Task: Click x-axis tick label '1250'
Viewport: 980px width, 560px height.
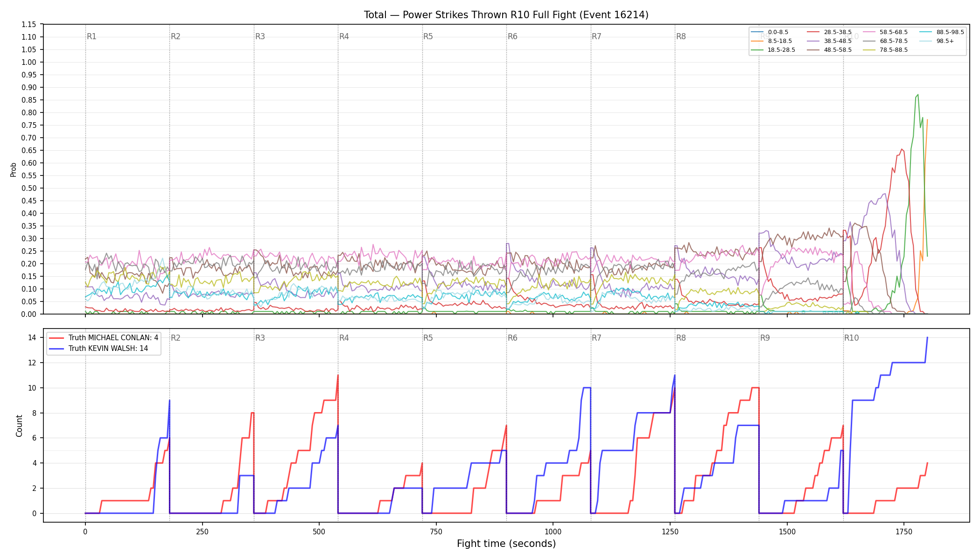Action: point(670,532)
